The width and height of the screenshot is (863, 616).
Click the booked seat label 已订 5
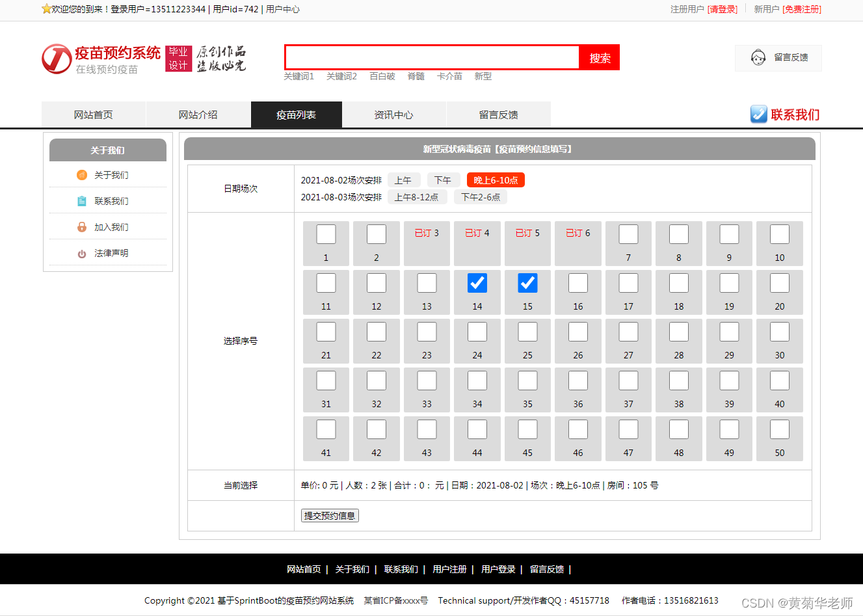pos(527,233)
